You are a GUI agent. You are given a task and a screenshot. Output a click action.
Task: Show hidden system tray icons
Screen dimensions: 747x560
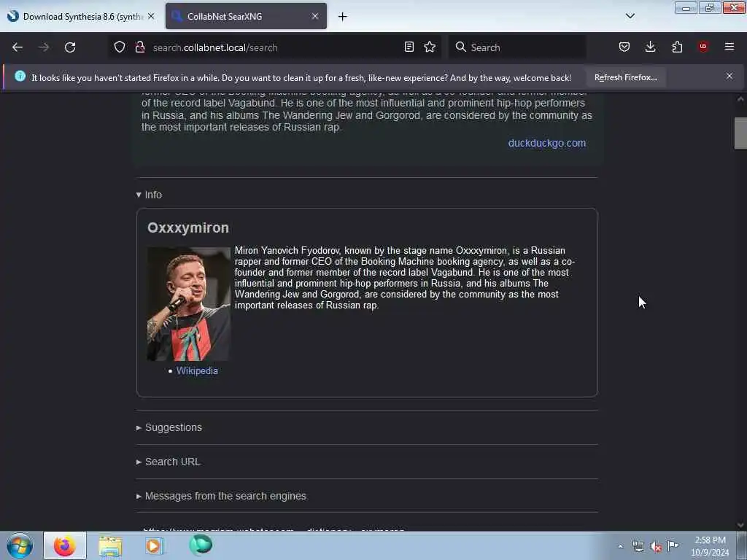click(620, 547)
